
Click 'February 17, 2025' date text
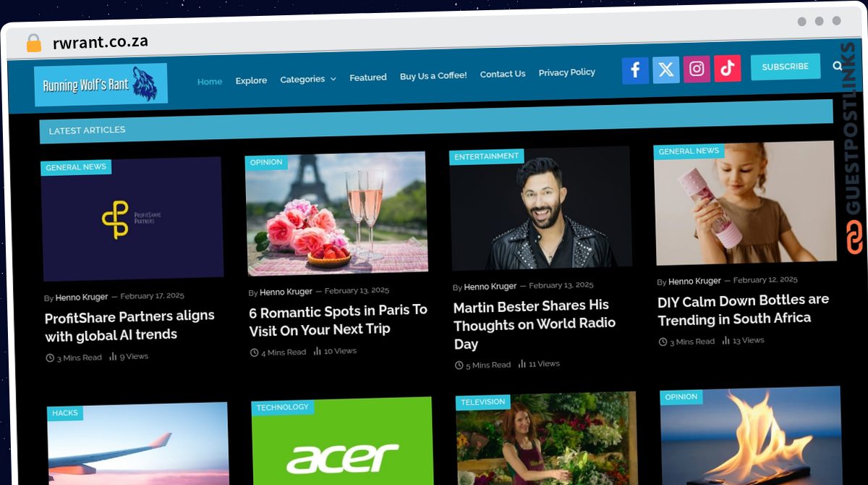pos(152,296)
